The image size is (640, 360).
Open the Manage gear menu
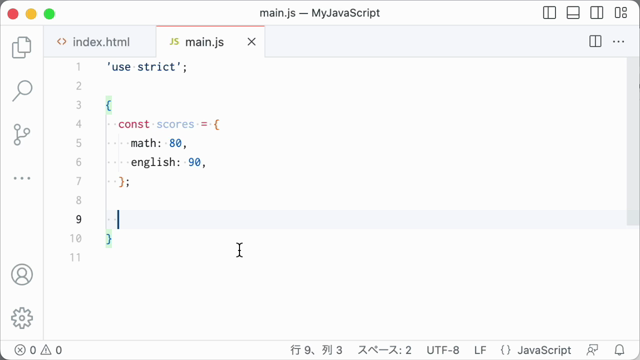[22, 318]
